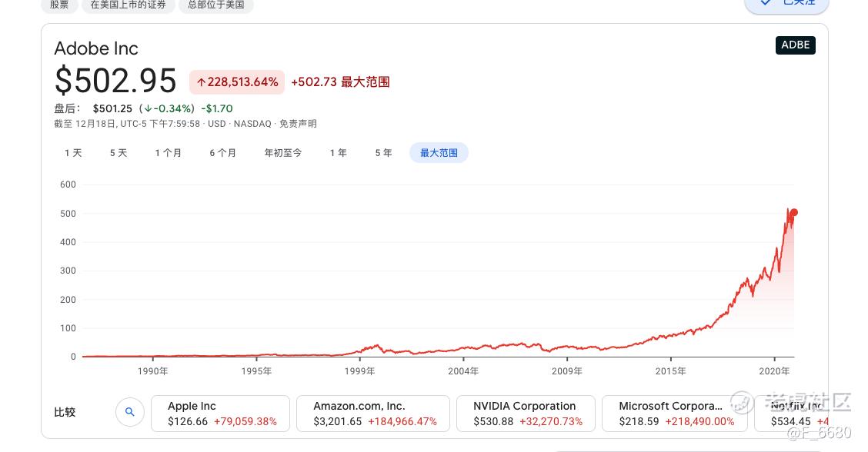The image size is (868, 452).
Task: Select the 1 天 time range tab
Action: coord(73,153)
